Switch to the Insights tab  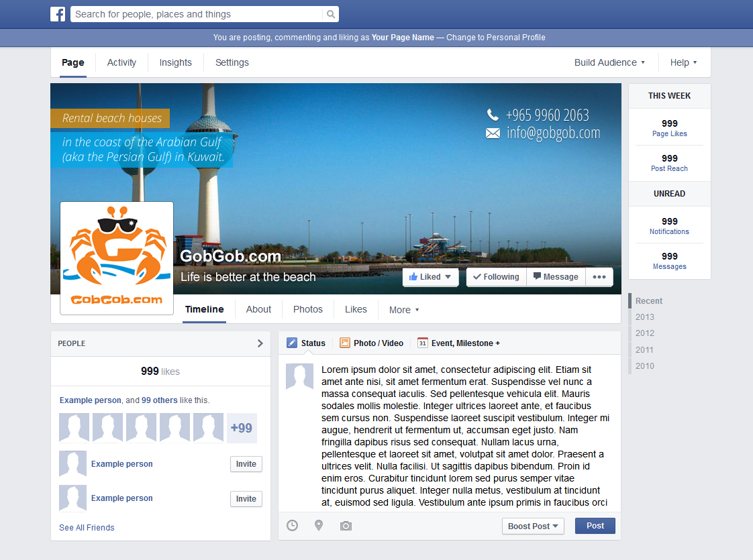pyautogui.click(x=175, y=62)
